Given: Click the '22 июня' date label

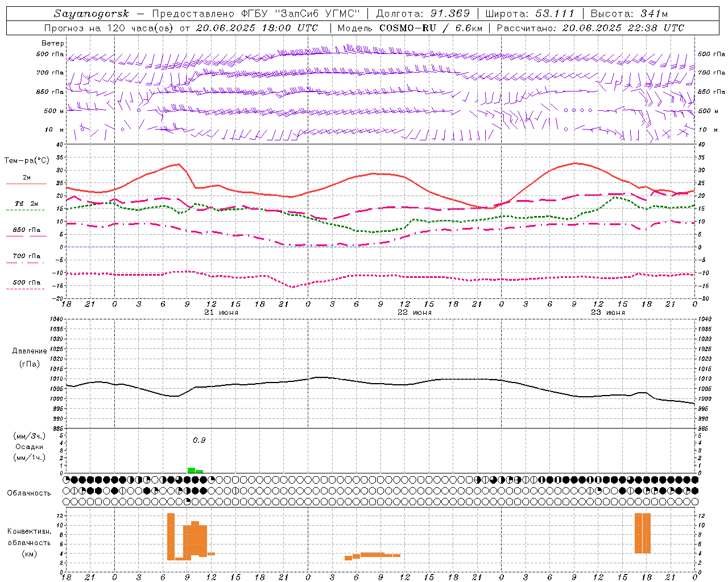Looking at the screenshot, I should 415,313.
